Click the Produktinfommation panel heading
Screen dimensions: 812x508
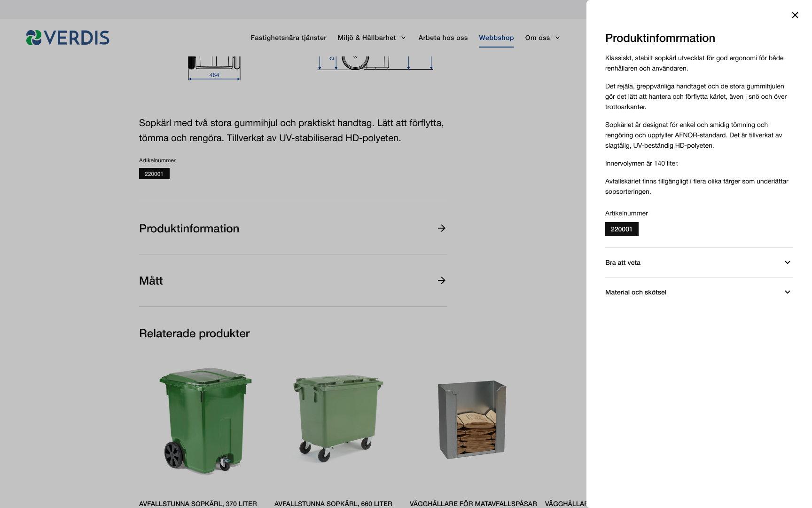click(x=660, y=38)
